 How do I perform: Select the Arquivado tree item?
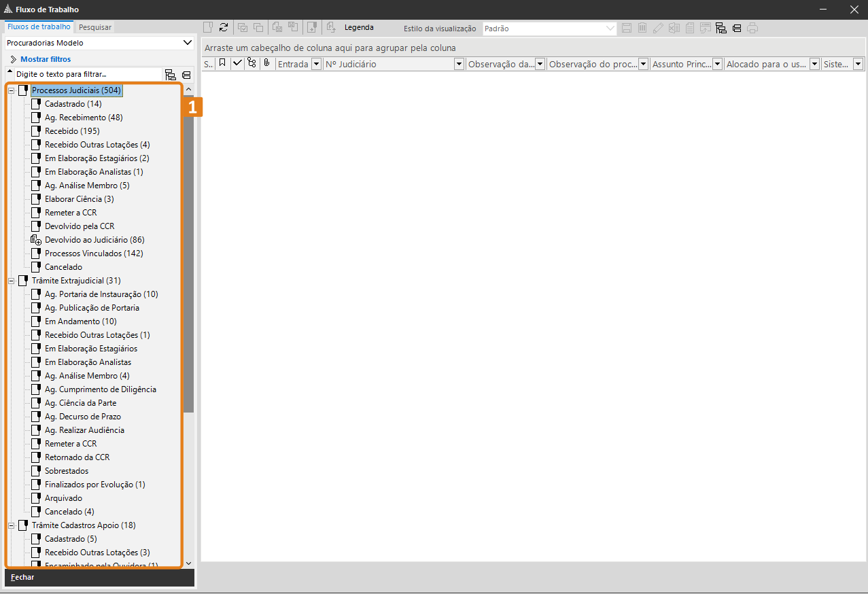(x=63, y=498)
